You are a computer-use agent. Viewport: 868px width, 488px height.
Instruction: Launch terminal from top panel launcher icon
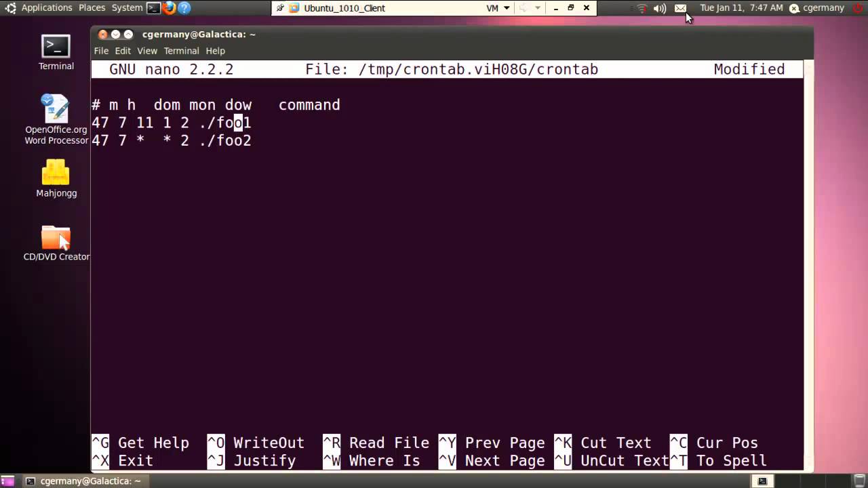[x=154, y=8]
